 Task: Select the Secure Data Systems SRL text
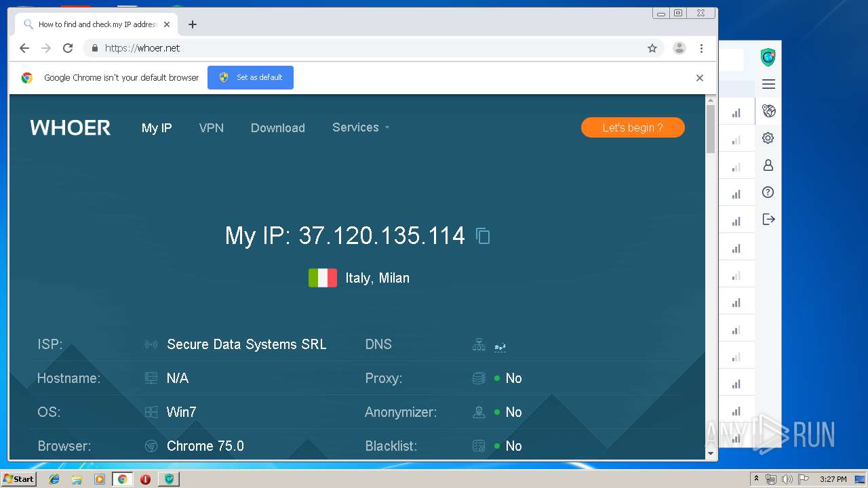247,344
